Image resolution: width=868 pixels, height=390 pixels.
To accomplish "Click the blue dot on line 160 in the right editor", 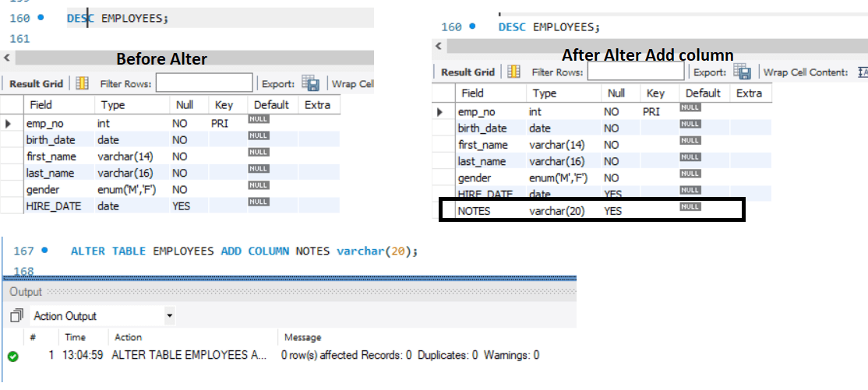I will [x=471, y=26].
